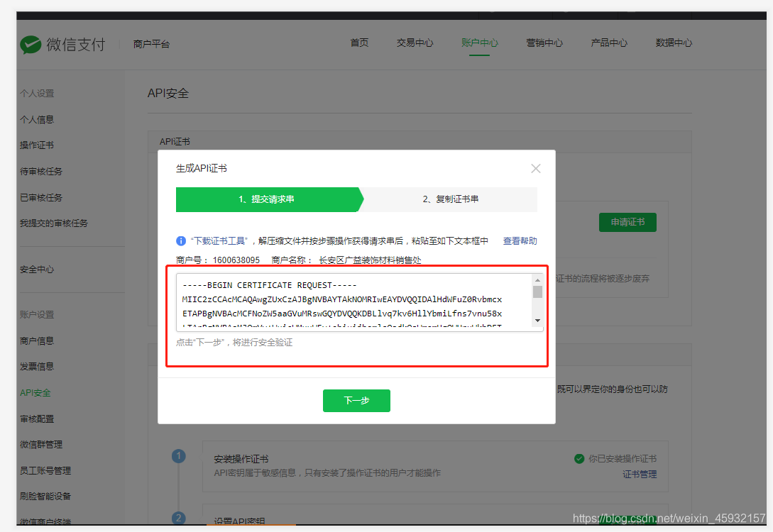
Task: Select the 账户中心 tab
Action: (480, 43)
